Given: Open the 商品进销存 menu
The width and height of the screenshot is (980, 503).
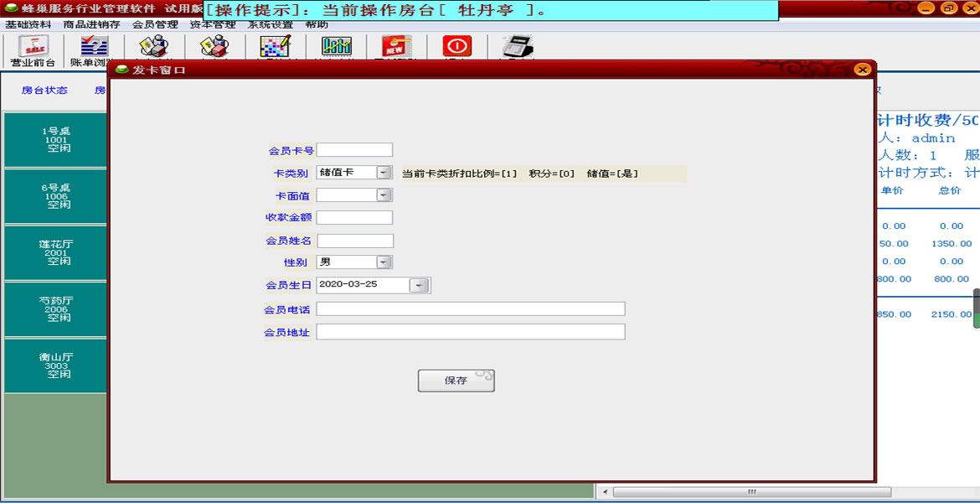Looking at the screenshot, I should coord(92,25).
